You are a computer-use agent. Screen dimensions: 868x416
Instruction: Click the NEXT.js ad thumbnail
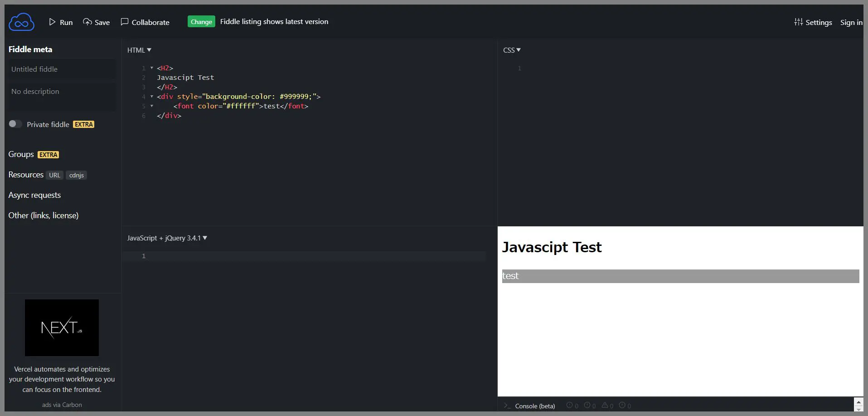pyautogui.click(x=62, y=328)
